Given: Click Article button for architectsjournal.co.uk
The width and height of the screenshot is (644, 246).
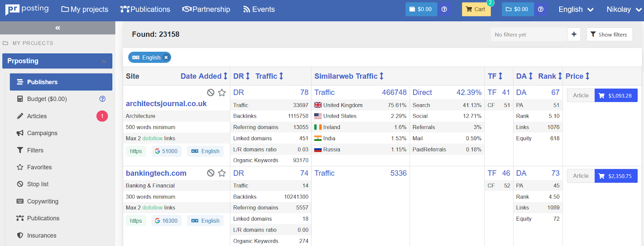Looking at the screenshot, I should click(x=581, y=95).
